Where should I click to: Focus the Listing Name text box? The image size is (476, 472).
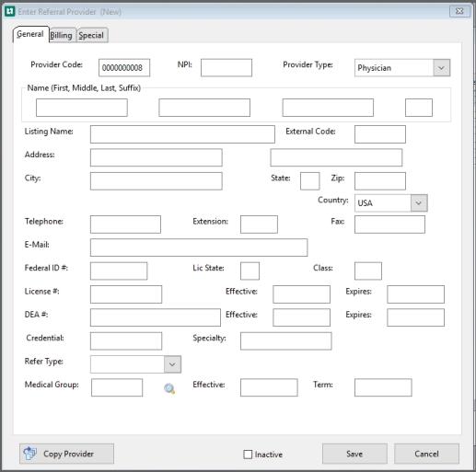[x=182, y=134]
